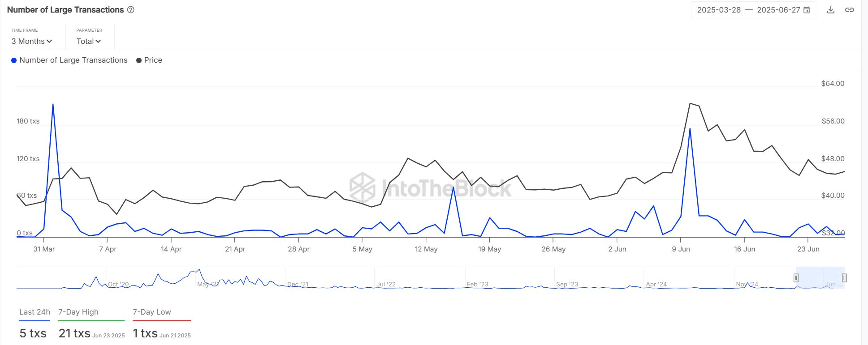
Task: Toggle the Price series in the legend
Action: click(149, 60)
